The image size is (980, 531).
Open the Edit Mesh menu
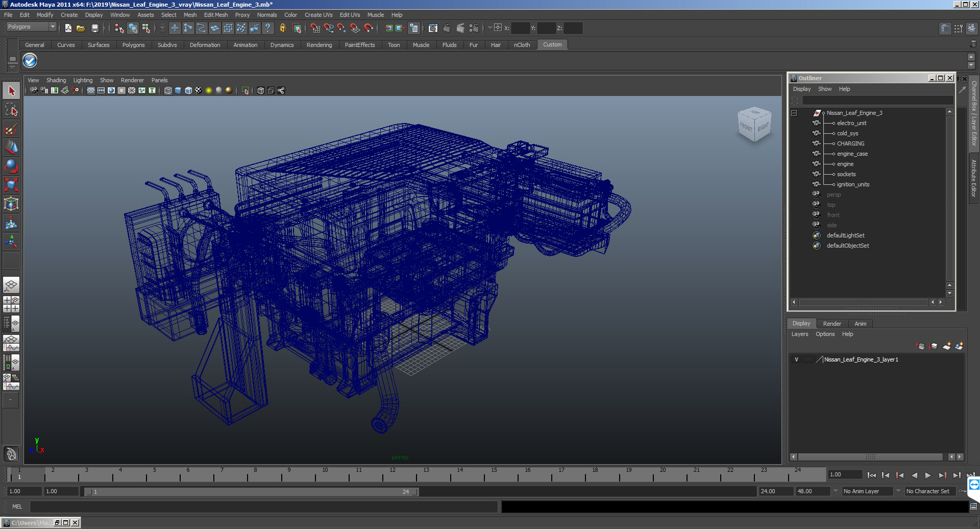click(216, 15)
